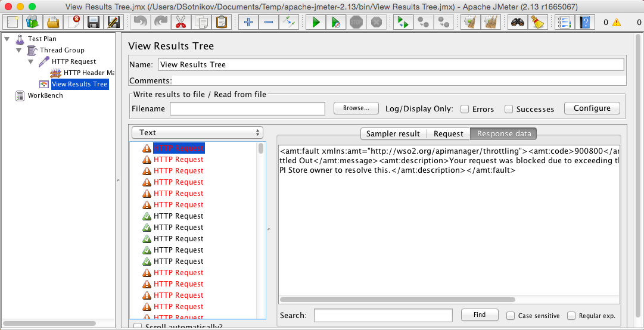644x330 pixels.
Task: Click the Cut scissors icon in toolbar
Action: (179, 23)
